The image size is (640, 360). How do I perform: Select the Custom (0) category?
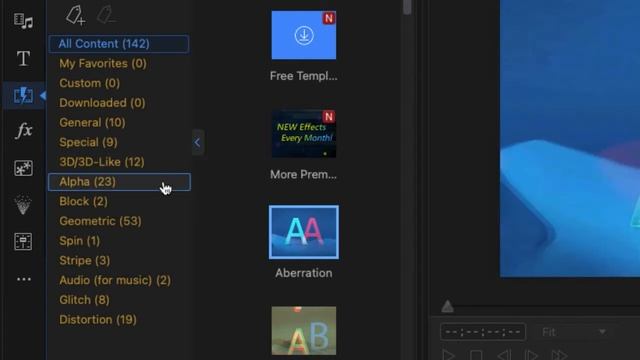pyautogui.click(x=89, y=83)
